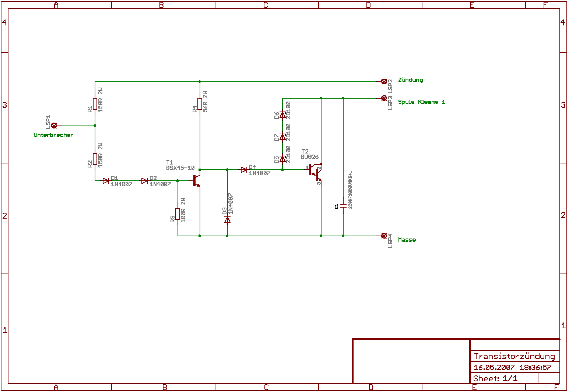Select the Masse net label
Screen dimensions: 569x392
(407, 240)
